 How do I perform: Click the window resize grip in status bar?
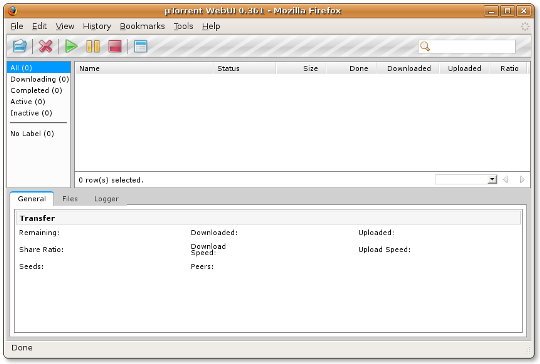(x=528, y=350)
